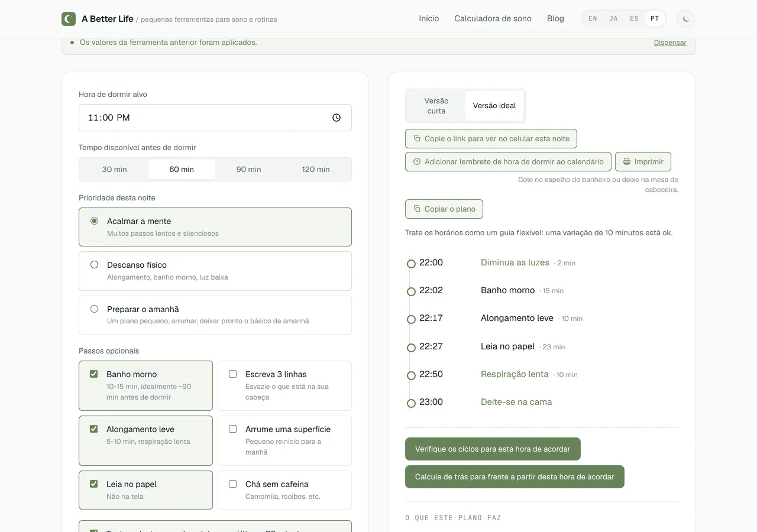
Task: Select Descanso físico priority
Action: pyautogui.click(x=215, y=271)
